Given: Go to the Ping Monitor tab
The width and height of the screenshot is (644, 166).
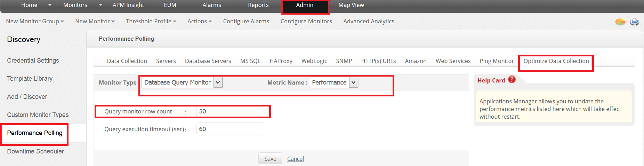Looking at the screenshot, I should (x=497, y=61).
